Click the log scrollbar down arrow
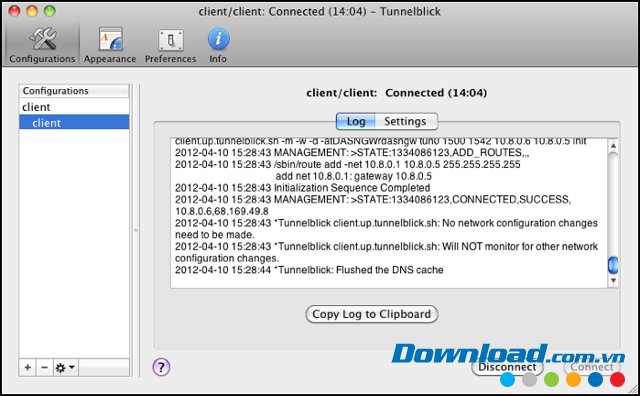The height and width of the screenshot is (396, 640). pyautogui.click(x=613, y=280)
